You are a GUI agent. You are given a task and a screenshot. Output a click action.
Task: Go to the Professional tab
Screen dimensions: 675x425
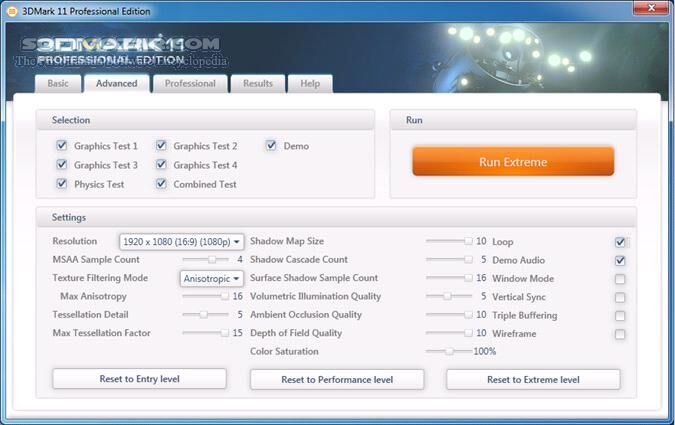click(190, 84)
